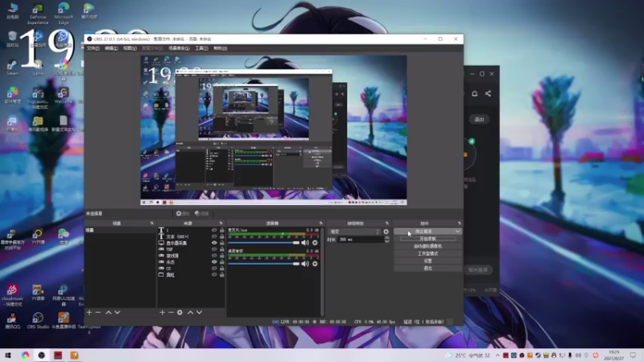Screen dimensions: 644x362
Task: Move source down in sources list
Action: [199, 312]
